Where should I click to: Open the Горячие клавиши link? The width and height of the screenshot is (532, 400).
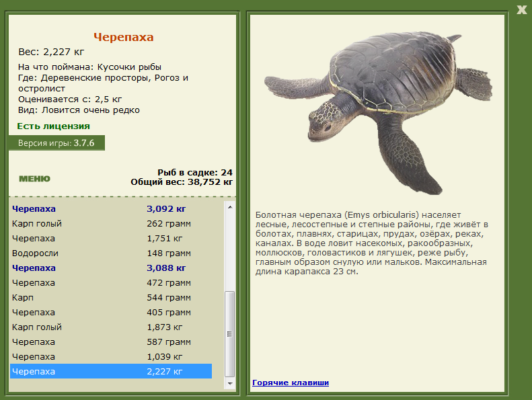(291, 383)
